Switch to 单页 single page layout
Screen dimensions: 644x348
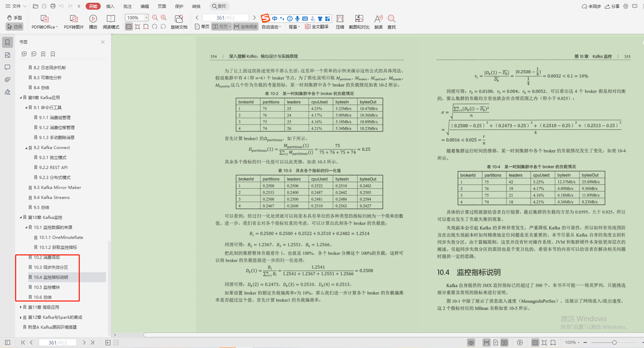(x=202, y=27)
